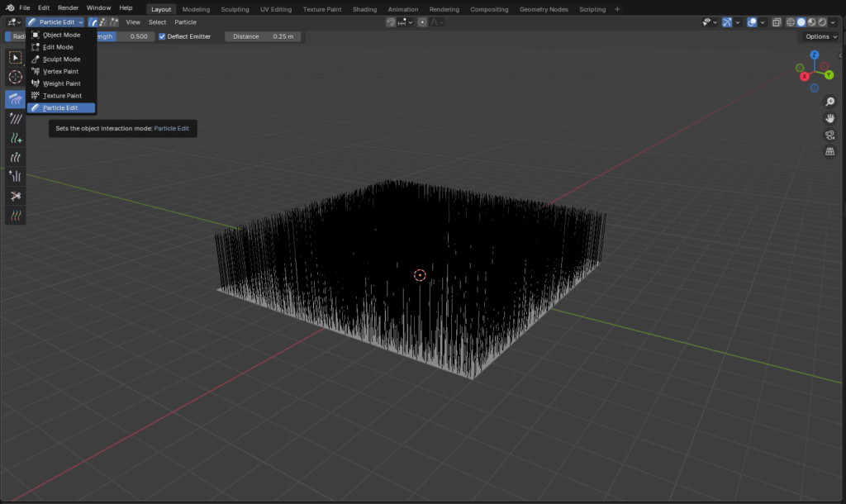Click the green Y axis gizmo ball

coord(829,75)
